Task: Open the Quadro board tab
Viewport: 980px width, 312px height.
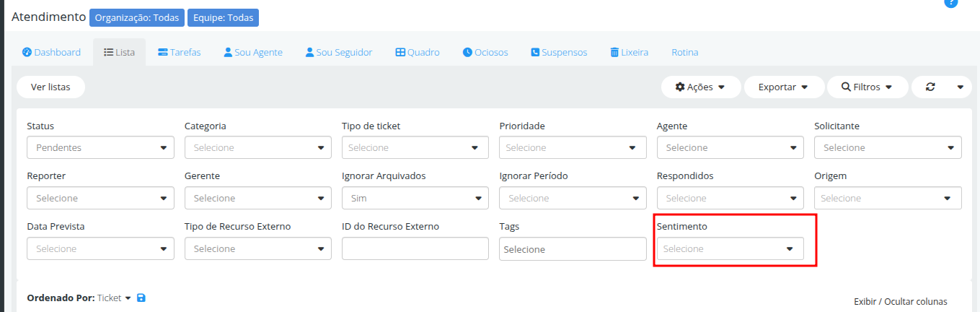Action: click(418, 52)
